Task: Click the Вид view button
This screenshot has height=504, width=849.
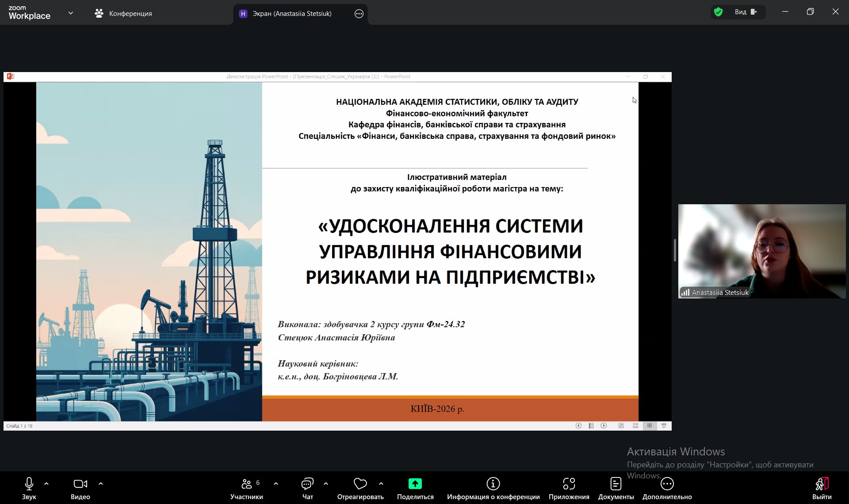Action: [746, 12]
